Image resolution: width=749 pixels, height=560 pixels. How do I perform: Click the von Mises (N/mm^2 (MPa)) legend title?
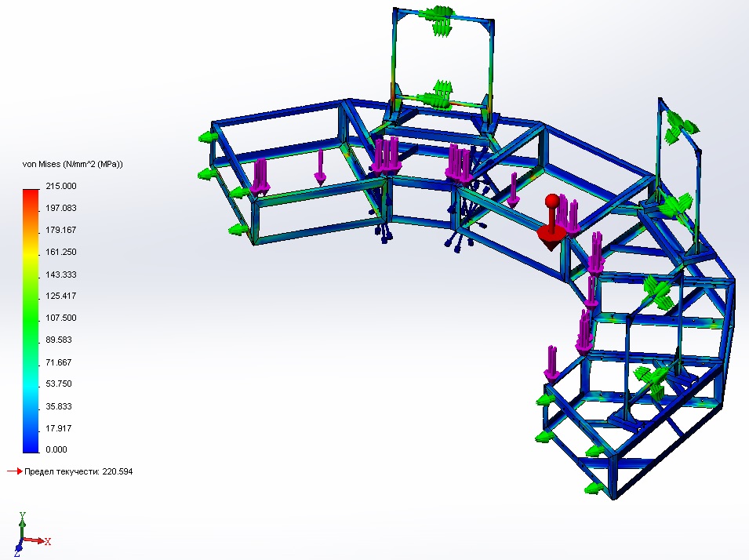coord(73,165)
